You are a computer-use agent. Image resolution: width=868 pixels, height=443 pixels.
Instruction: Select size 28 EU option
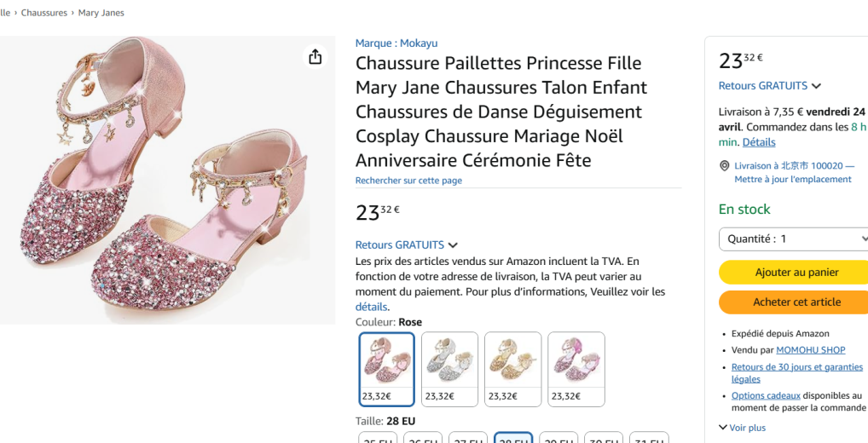coord(513,438)
